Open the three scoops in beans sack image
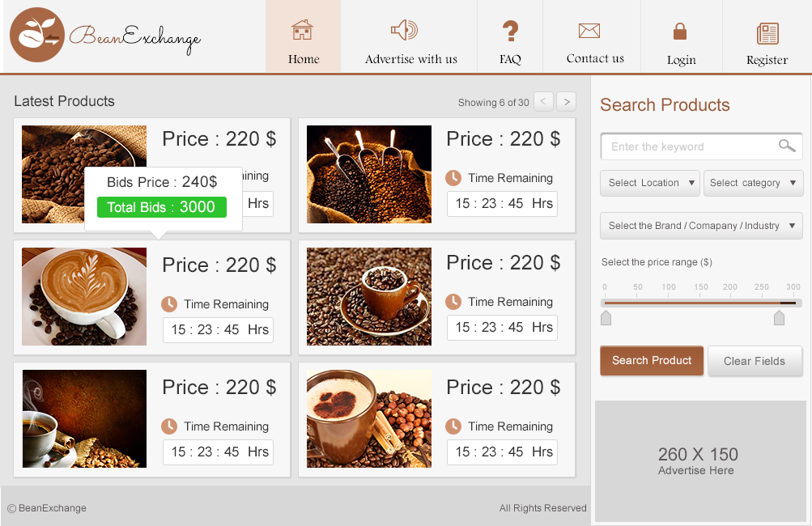The height and width of the screenshot is (526, 812). click(368, 174)
